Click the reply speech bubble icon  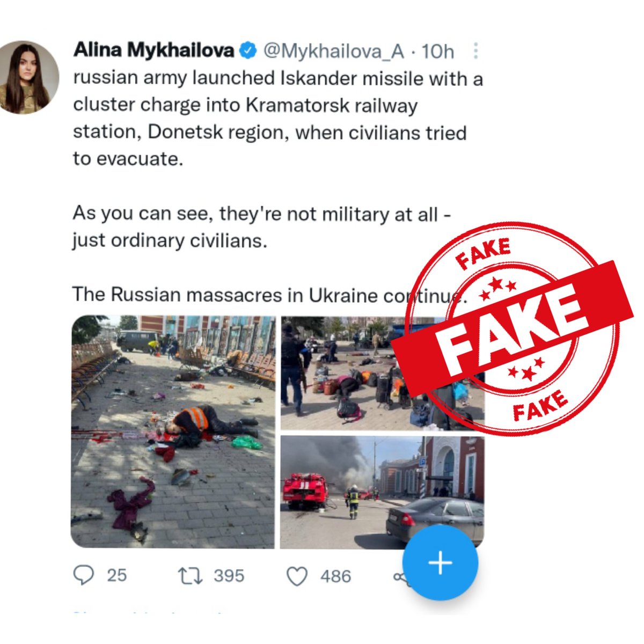click(83, 575)
